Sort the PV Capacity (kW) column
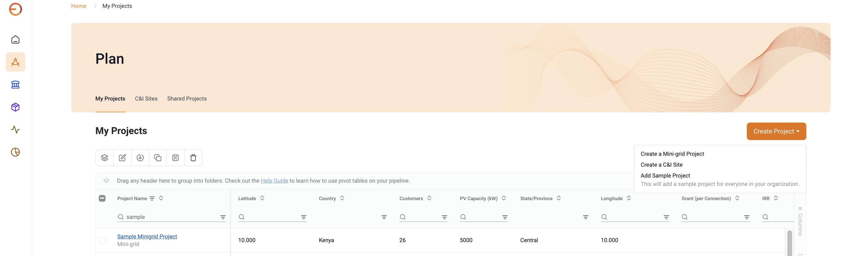Screen dimensions: 868x256 504,198
